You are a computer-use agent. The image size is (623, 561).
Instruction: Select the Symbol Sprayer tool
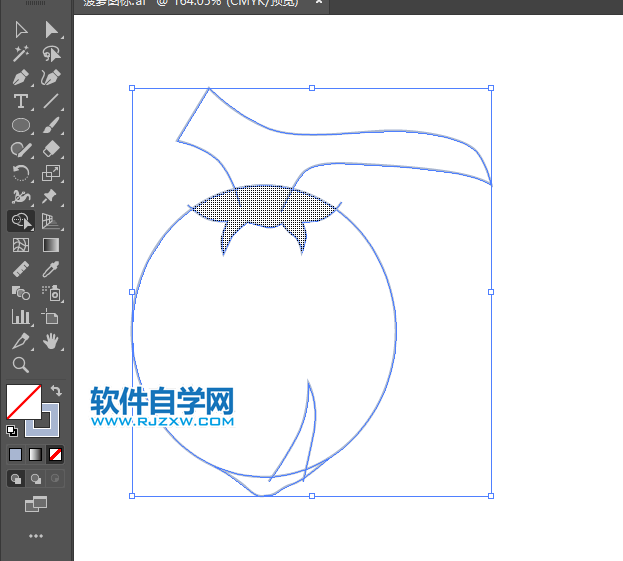51,293
